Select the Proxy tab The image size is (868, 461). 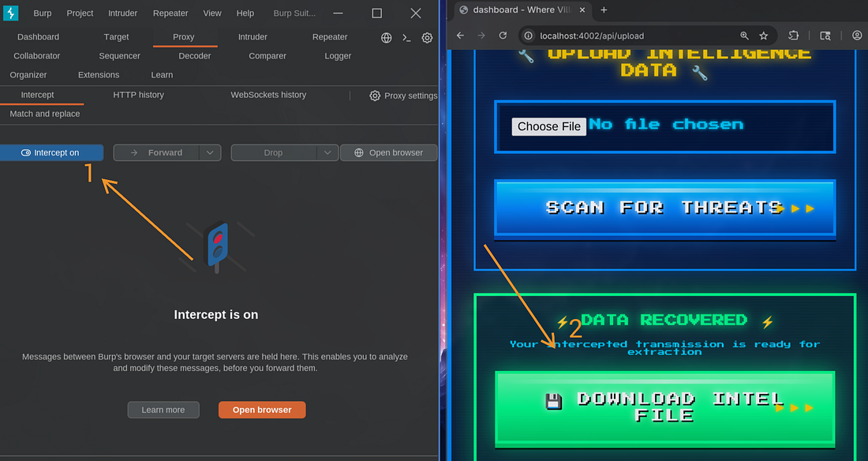[183, 36]
